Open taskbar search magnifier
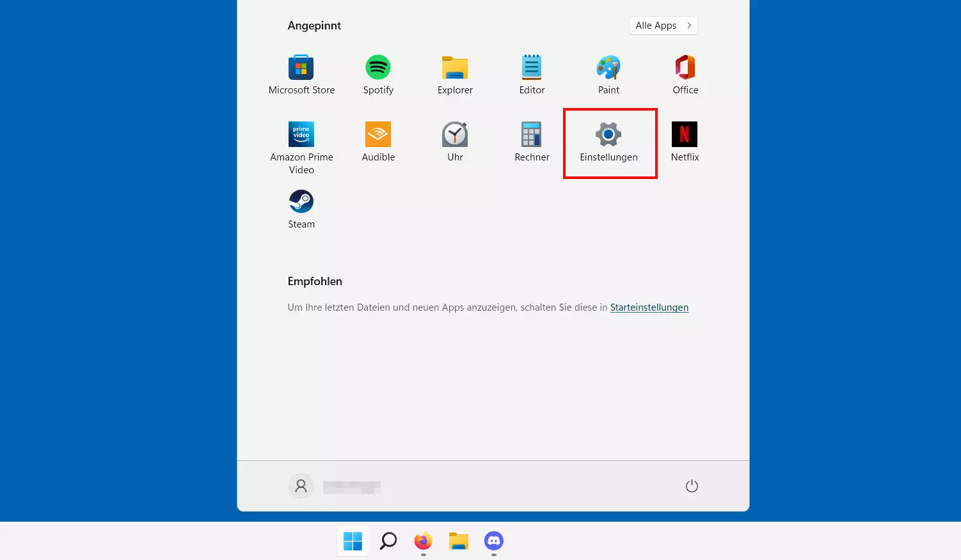The width and height of the screenshot is (961, 560). coord(388,541)
